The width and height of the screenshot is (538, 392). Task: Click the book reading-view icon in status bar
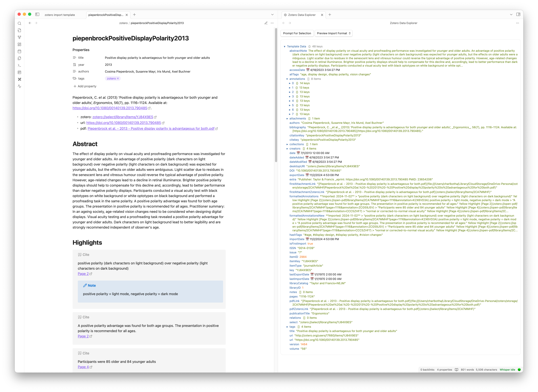pos(456,370)
